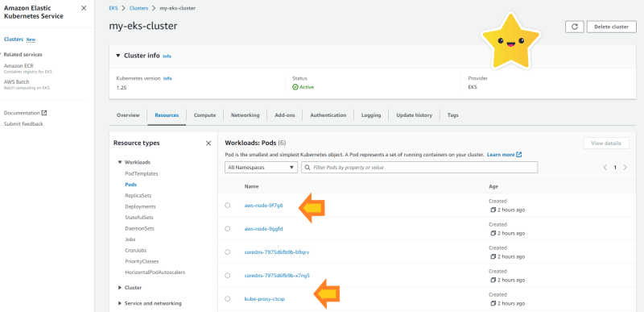Select PodTemplates resource type

pos(142,173)
